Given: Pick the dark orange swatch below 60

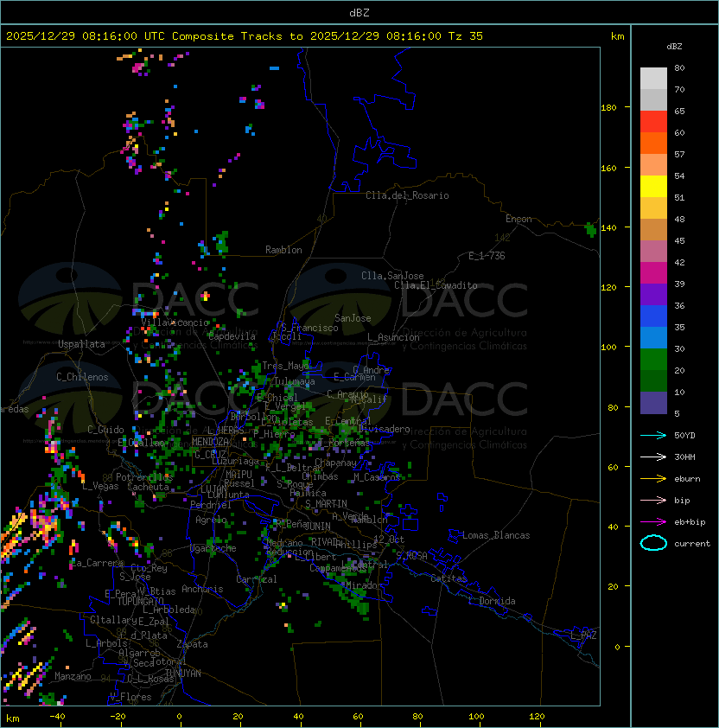Looking at the screenshot, I should [653, 143].
